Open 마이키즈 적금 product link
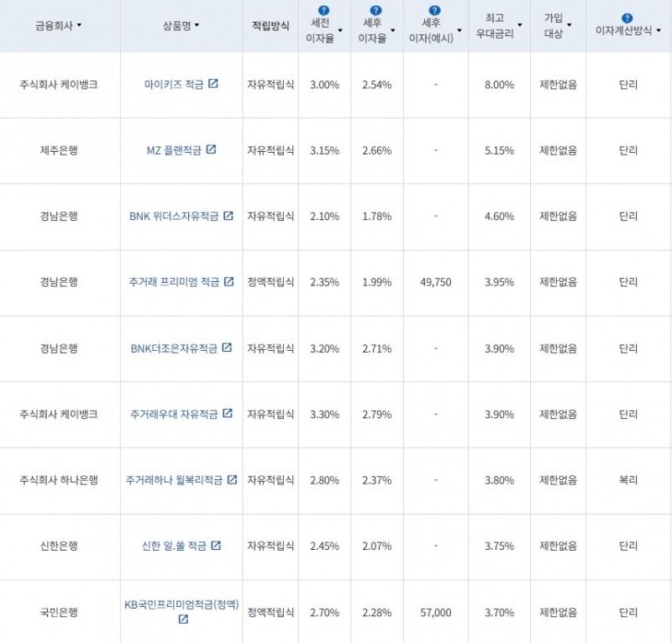 [x=174, y=85]
